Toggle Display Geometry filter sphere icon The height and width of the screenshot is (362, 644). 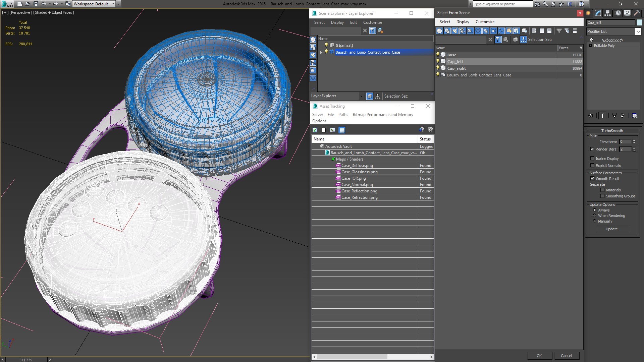[439, 31]
